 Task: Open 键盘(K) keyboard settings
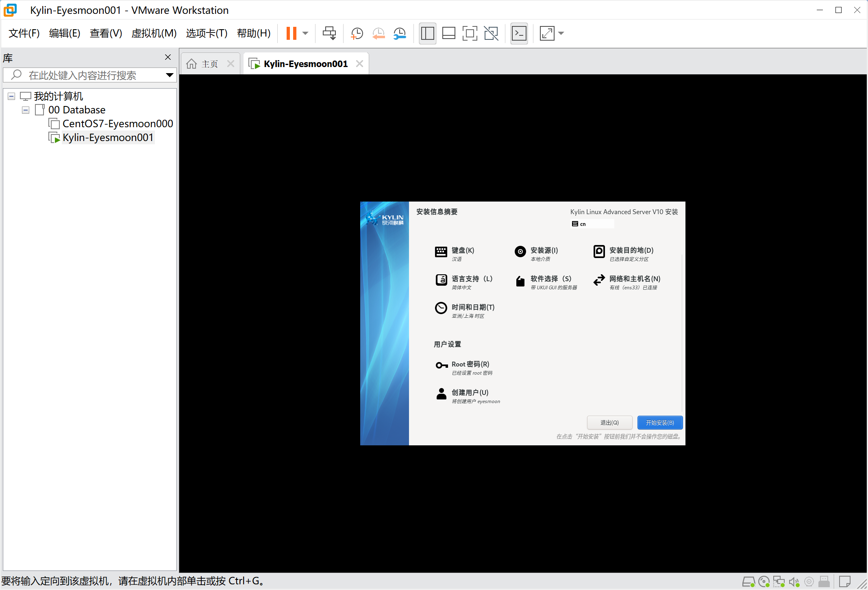click(455, 254)
